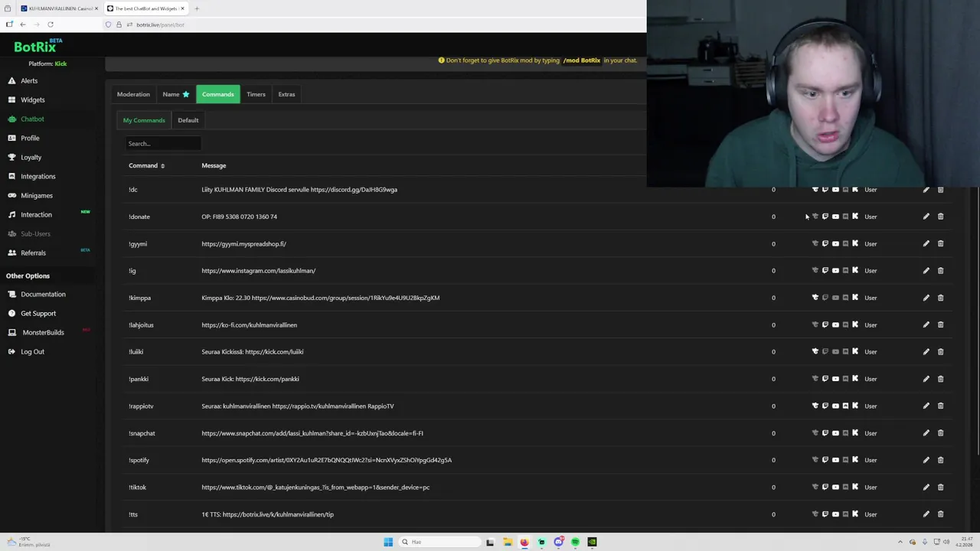Edit the !dc command with pencil icon
The image size is (980, 551).
926,189
